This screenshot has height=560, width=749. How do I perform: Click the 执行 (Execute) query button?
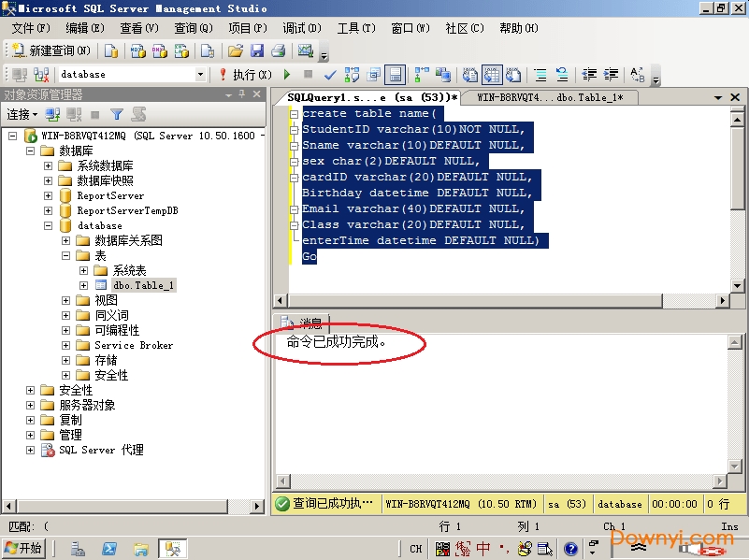[x=245, y=75]
